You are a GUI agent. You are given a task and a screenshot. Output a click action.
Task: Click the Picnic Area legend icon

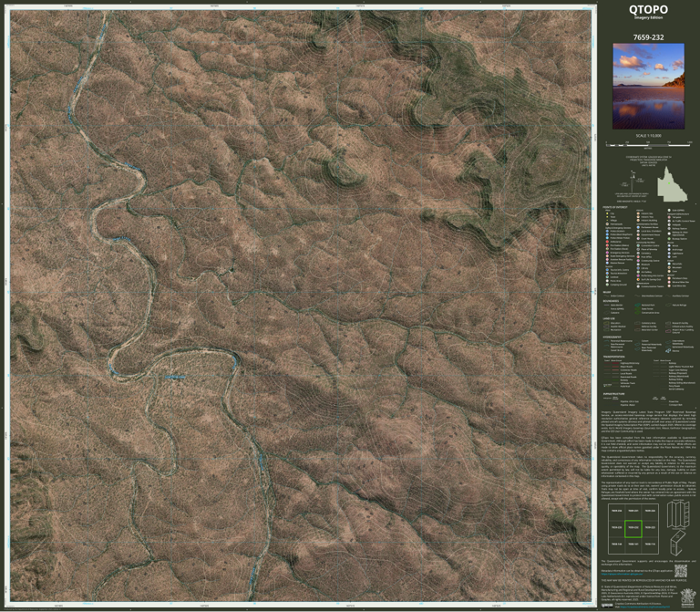pos(607,281)
